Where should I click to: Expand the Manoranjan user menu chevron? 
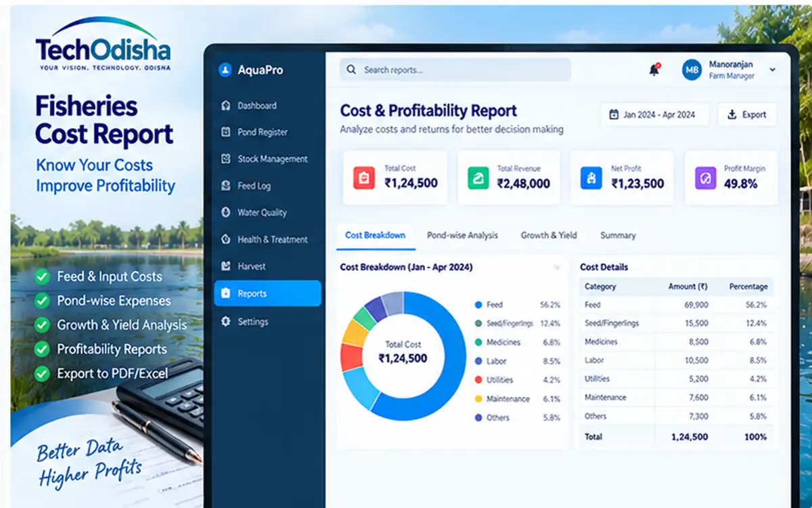pyautogui.click(x=773, y=70)
